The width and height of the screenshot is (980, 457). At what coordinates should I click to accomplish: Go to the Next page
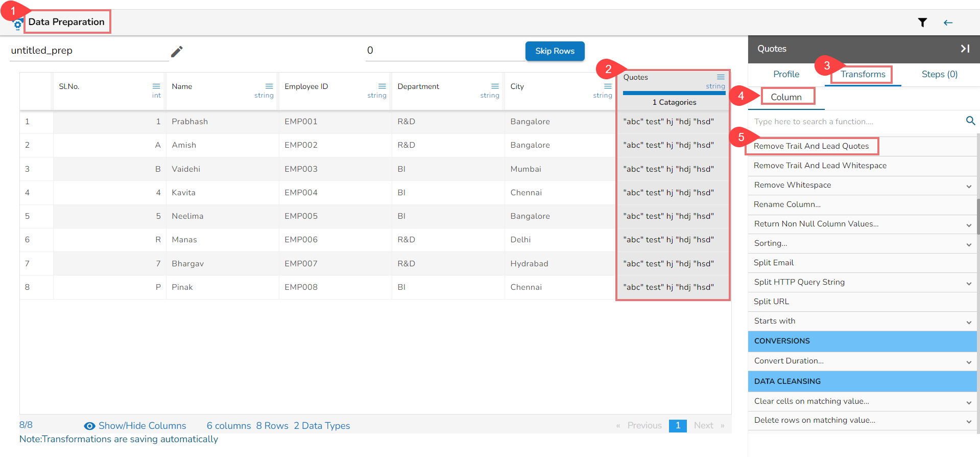pos(703,425)
